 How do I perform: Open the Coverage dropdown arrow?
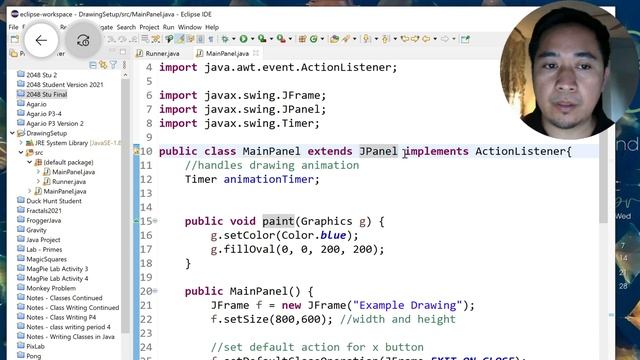click(271, 39)
